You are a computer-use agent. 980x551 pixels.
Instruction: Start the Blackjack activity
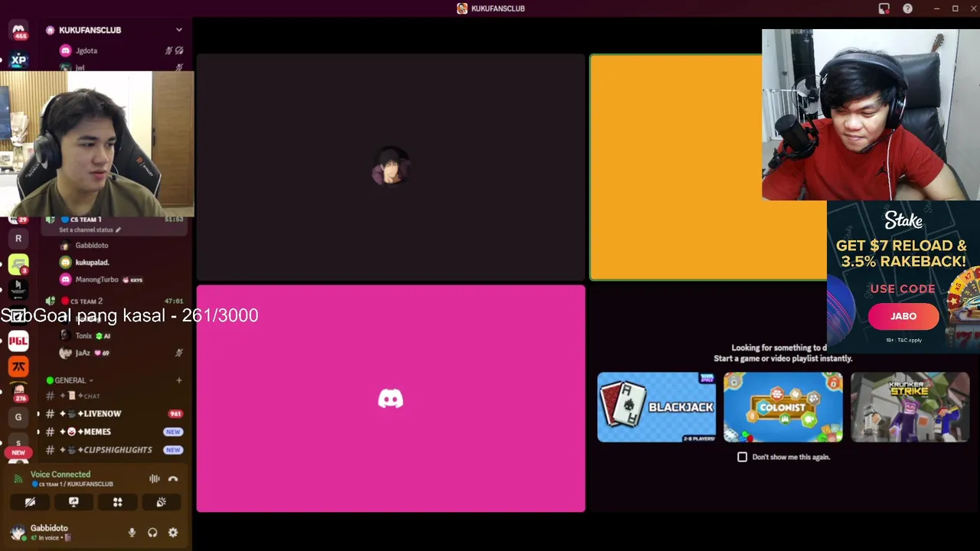click(x=656, y=407)
